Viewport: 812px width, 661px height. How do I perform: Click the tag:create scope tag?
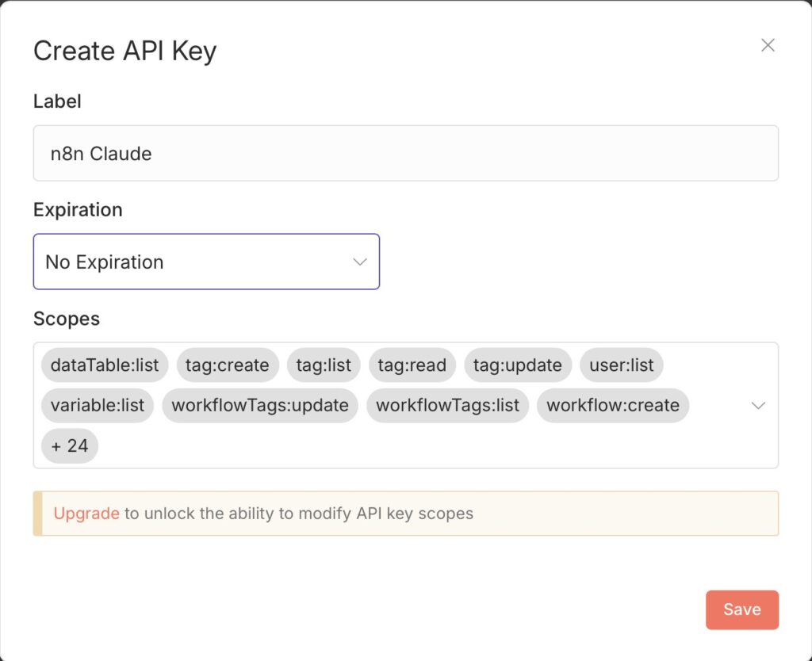click(x=228, y=365)
